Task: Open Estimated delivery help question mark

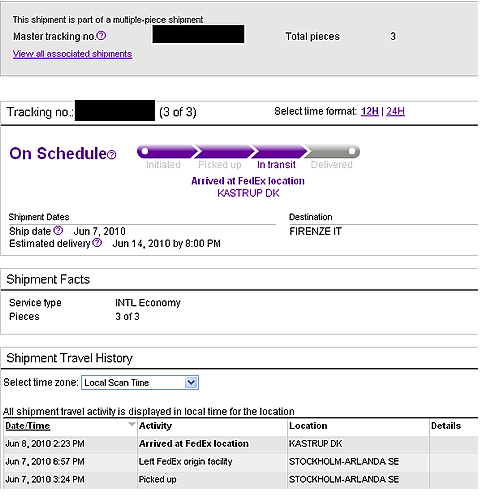Action: click(97, 243)
